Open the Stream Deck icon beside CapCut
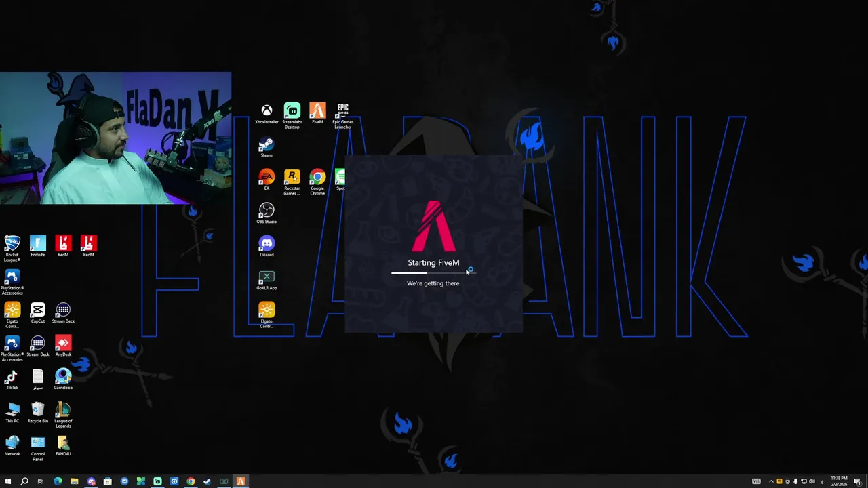The width and height of the screenshot is (868, 488). (63, 312)
